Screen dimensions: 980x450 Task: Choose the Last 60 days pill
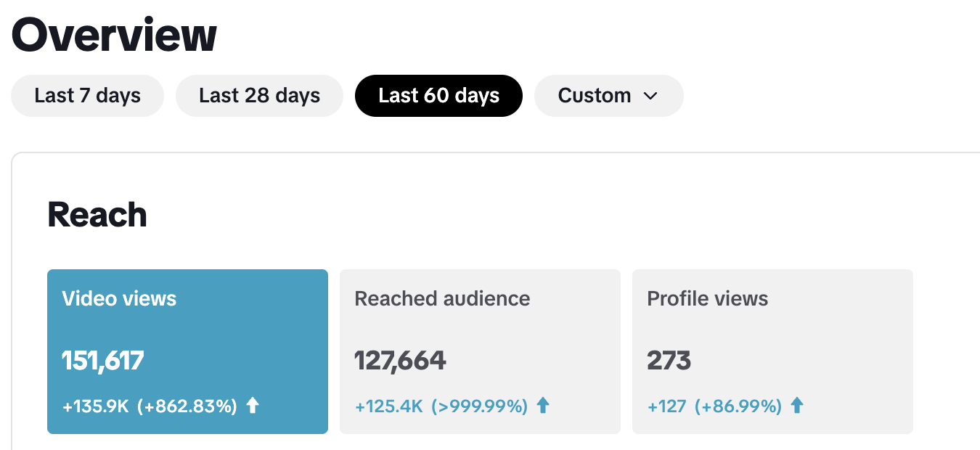pos(438,96)
